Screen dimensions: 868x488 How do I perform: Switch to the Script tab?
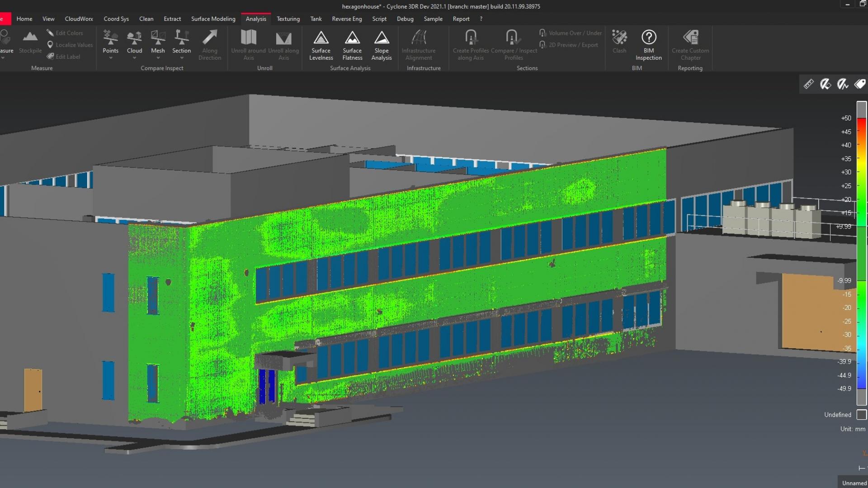379,19
